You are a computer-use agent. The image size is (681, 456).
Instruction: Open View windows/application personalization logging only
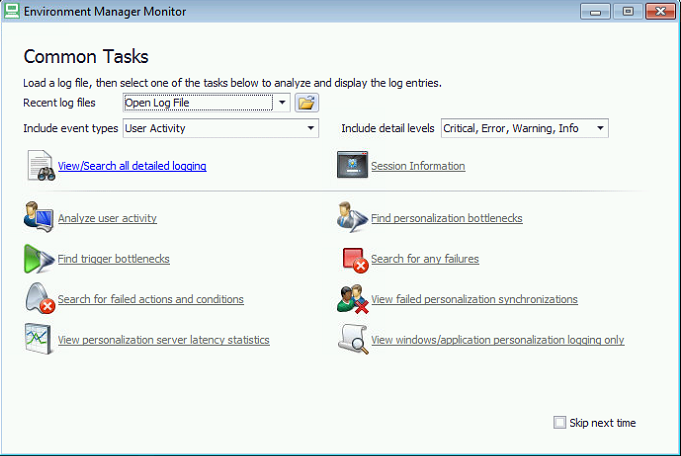pos(498,340)
